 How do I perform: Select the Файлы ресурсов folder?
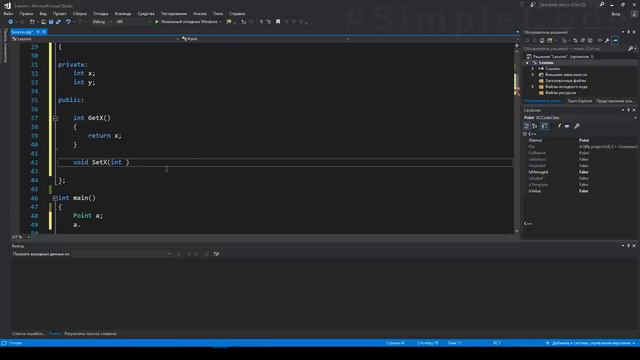tap(560, 93)
